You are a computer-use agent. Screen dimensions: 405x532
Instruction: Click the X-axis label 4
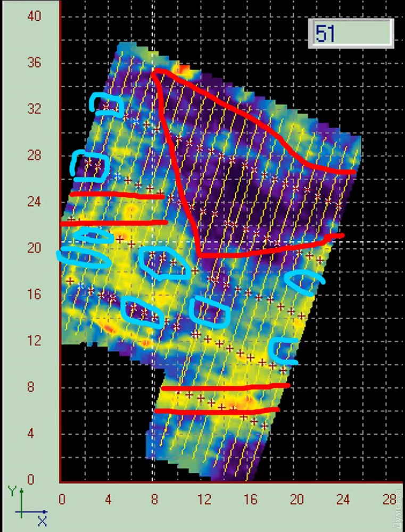109,500
